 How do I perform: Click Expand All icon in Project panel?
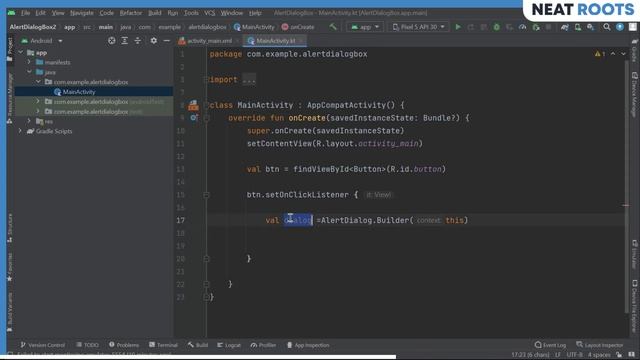coord(124,41)
